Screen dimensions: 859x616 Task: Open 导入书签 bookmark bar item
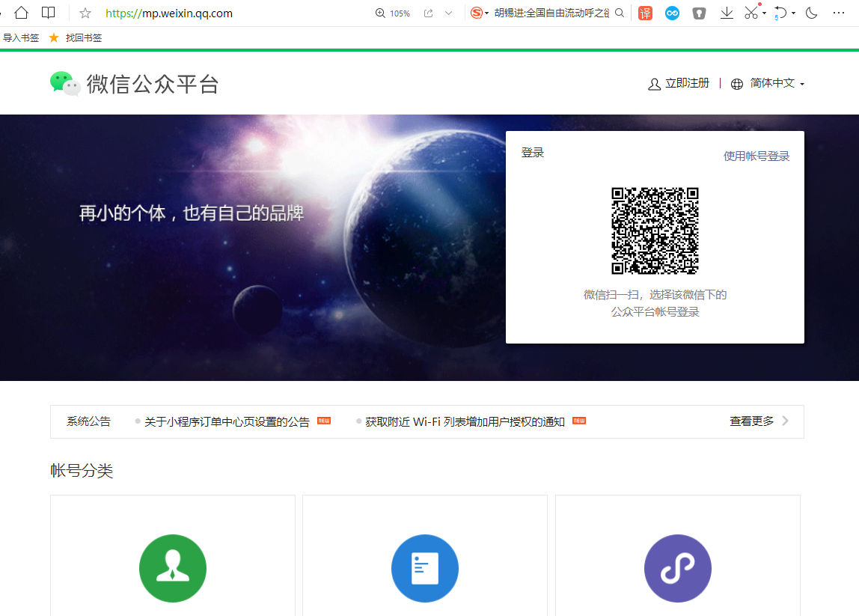coord(21,38)
